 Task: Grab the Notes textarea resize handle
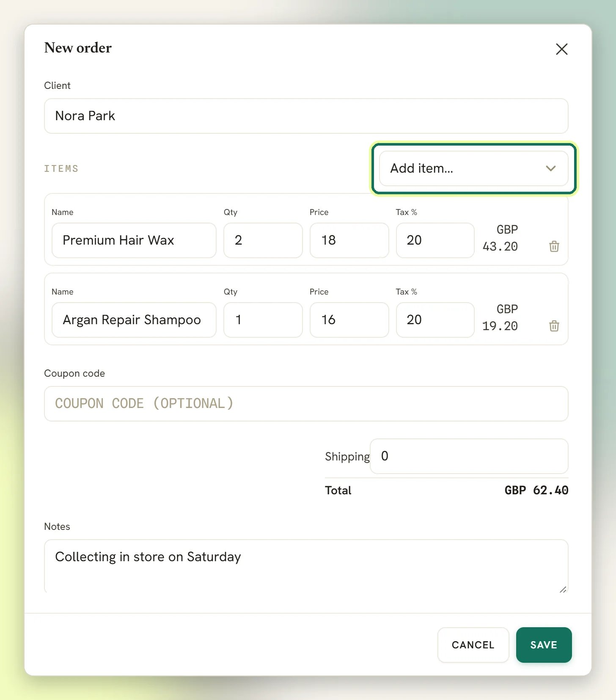563,589
